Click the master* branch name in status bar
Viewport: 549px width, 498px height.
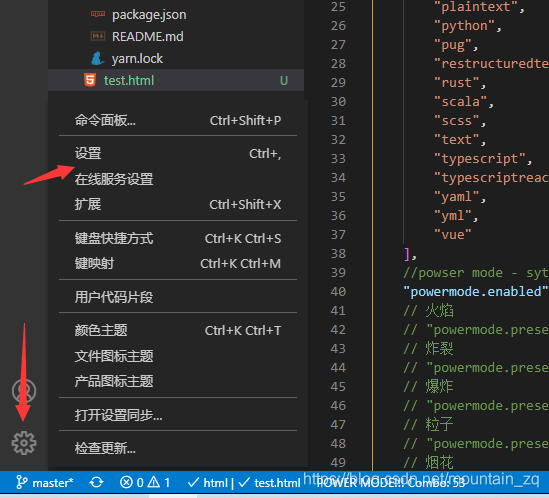click(53, 483)
